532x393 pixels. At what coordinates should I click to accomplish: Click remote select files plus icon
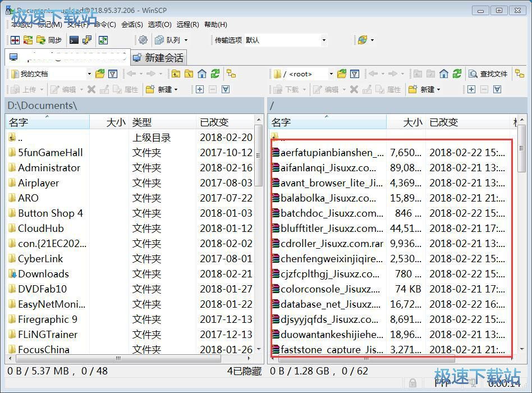click(471, 90)
